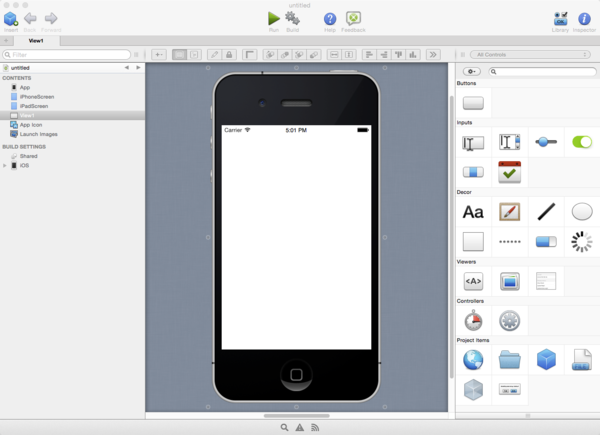Click the Align Bottom icon
Screen dimensions: 600x435
[413, 55]
